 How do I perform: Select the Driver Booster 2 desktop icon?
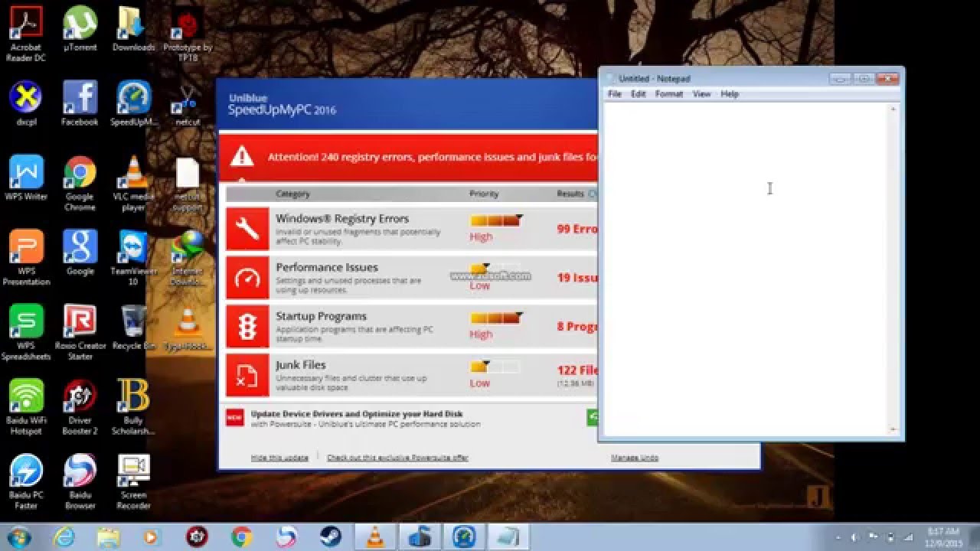(x=80, y=407)
